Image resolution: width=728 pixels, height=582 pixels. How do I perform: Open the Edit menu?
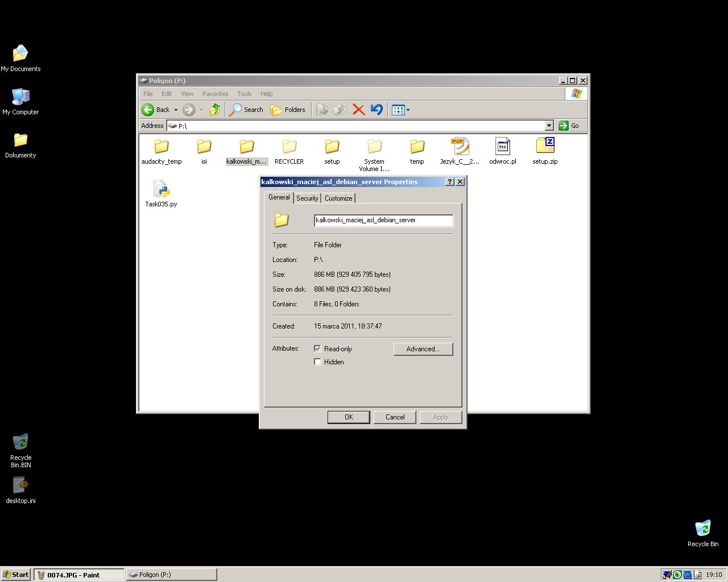(x=167, y=94)
